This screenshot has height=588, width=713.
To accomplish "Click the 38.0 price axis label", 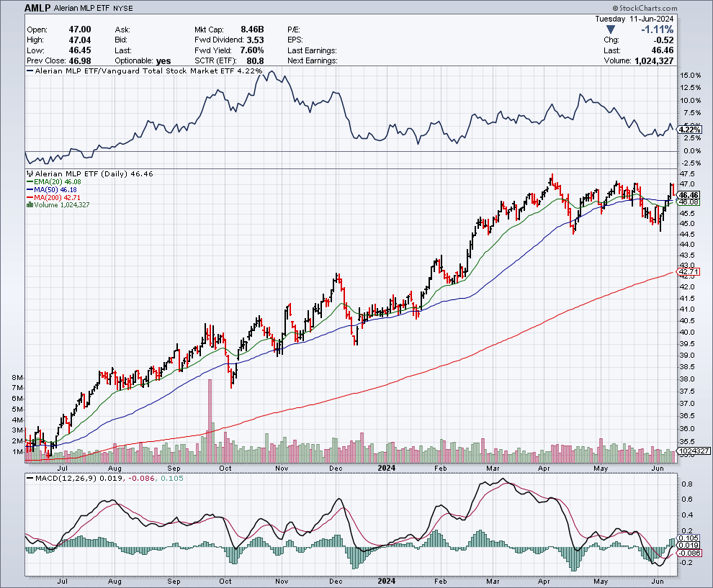I will 687,379.
